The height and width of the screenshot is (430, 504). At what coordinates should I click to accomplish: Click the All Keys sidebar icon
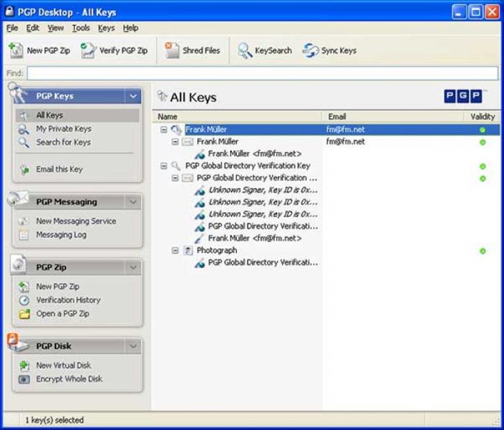24,115
